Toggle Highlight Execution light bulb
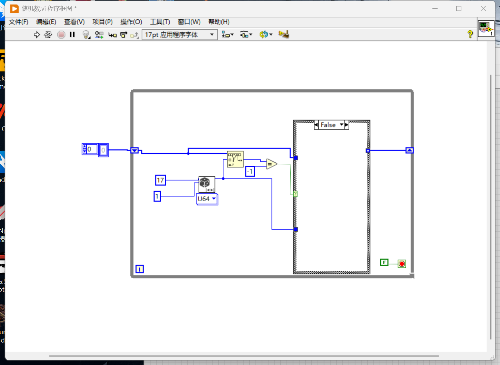Image resolution: width=500 pixels, height=365 pixels. (86, 34)
